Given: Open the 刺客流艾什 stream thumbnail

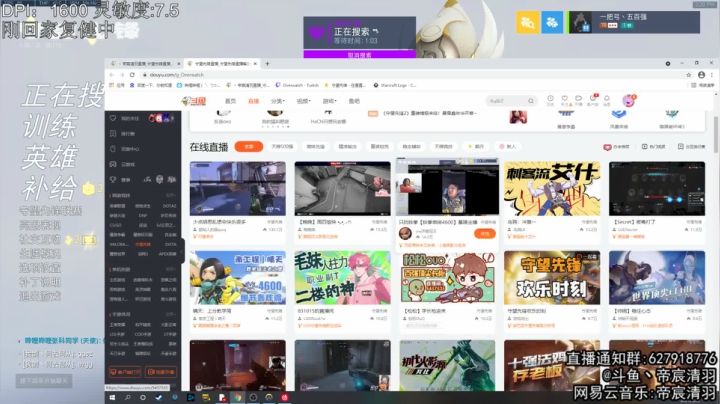Looking at the screenshot, I should (x=552, y=189).
